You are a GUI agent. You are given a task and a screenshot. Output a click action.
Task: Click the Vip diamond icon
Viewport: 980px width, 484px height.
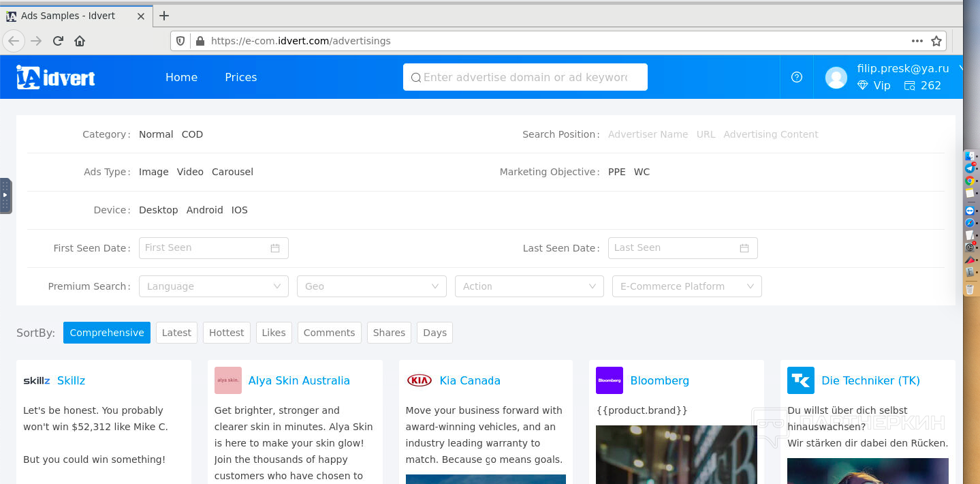point(863,85)
